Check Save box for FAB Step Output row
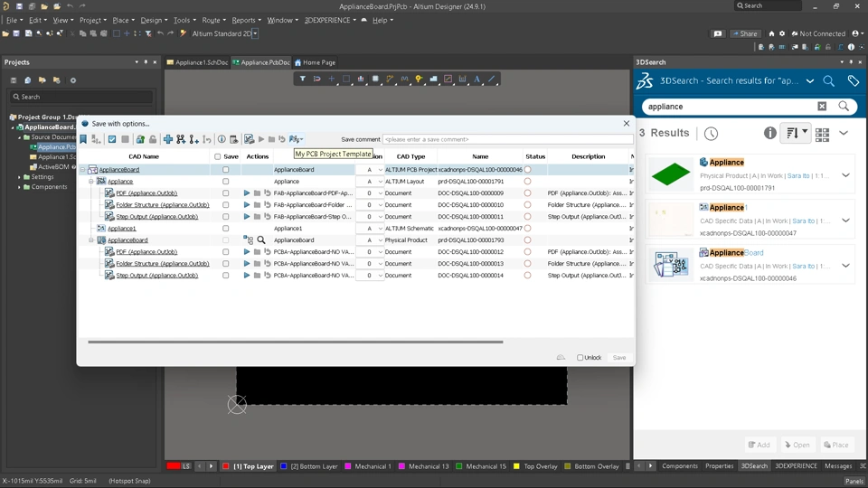868x488 pixels. point(225,216)
